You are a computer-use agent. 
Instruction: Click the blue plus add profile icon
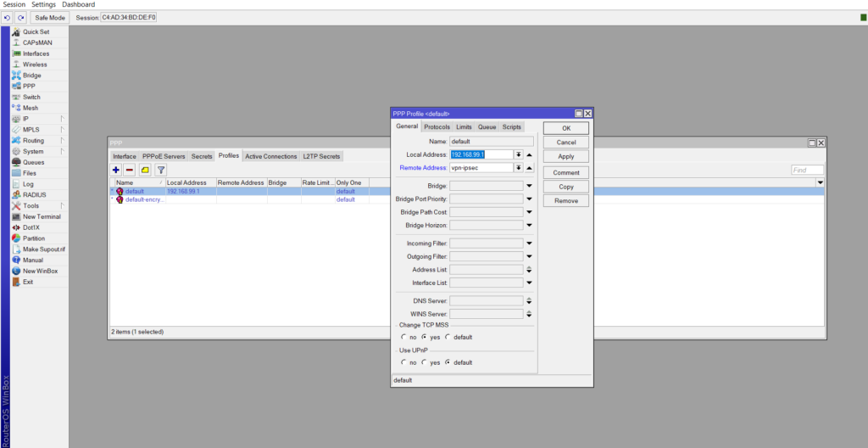point(116,170)
